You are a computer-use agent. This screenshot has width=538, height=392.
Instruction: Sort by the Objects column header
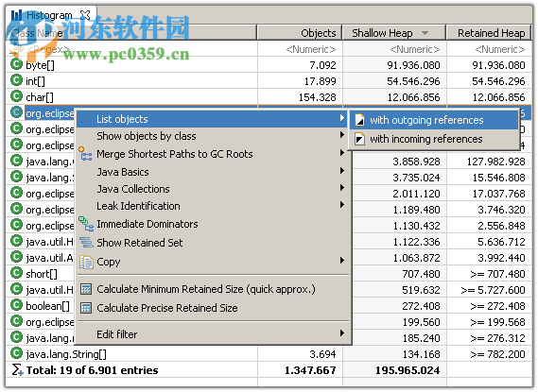point(300,33)
